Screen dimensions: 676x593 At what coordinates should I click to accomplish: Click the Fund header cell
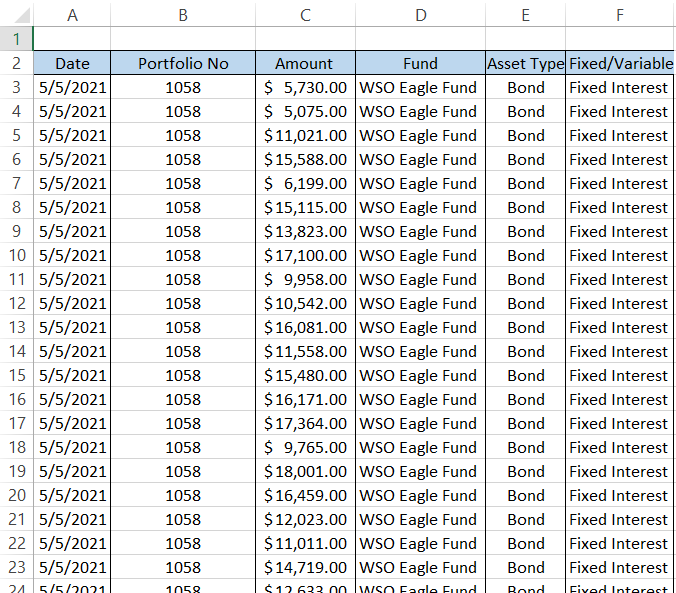tap(420, 63)
